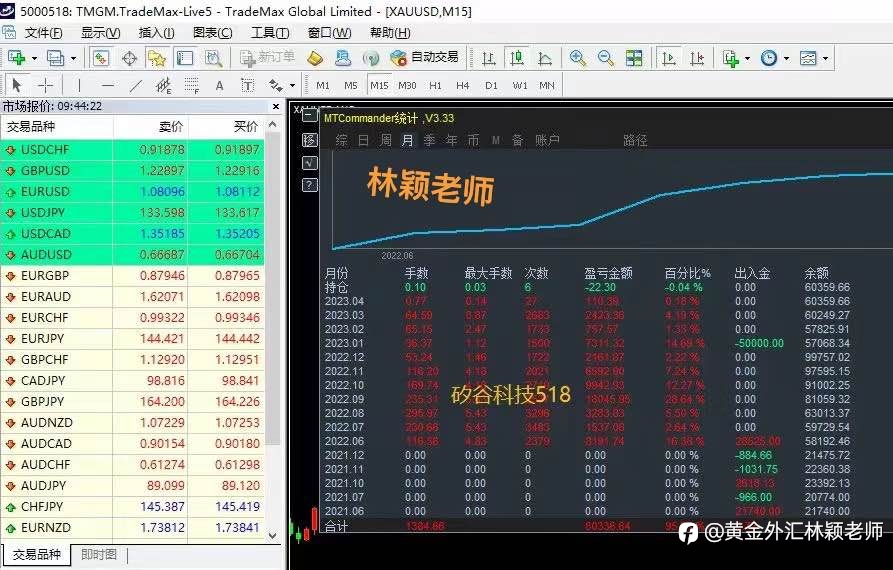The height and width of the screenshot is (570, 893).
Task: Click the MTCommander '移' move icon
Action: (309, 140)
